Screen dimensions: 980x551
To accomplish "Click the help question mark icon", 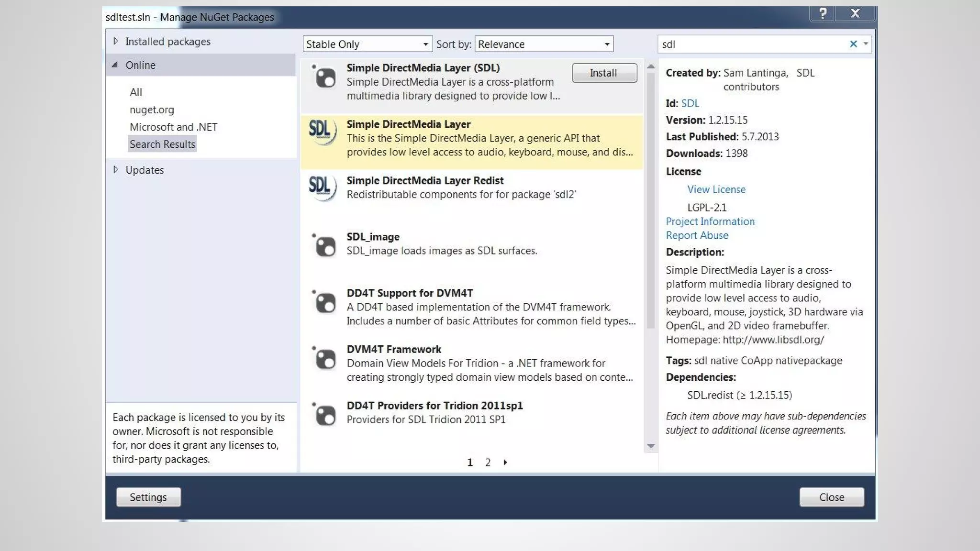I will click(823, 13).
